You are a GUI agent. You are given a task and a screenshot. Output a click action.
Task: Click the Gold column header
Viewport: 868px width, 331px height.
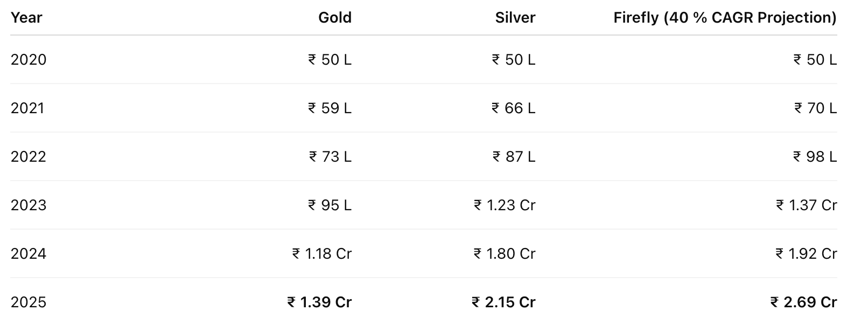(334, 18)
